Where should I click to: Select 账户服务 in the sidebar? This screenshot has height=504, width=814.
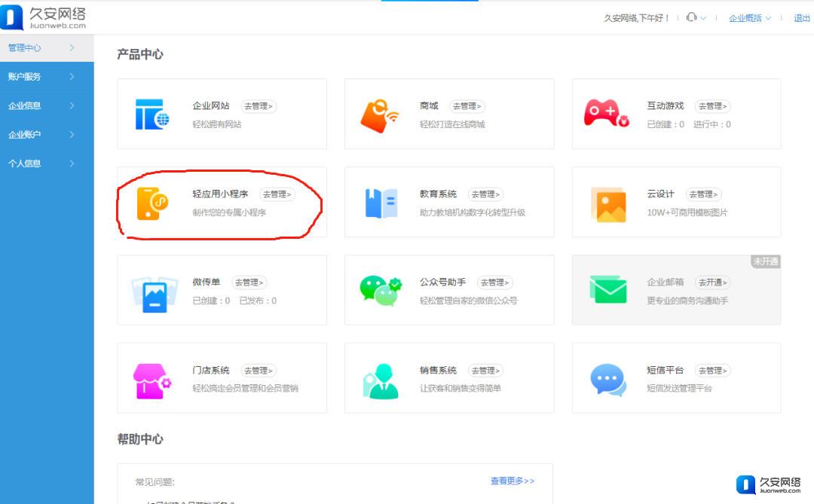click(47, 77)
